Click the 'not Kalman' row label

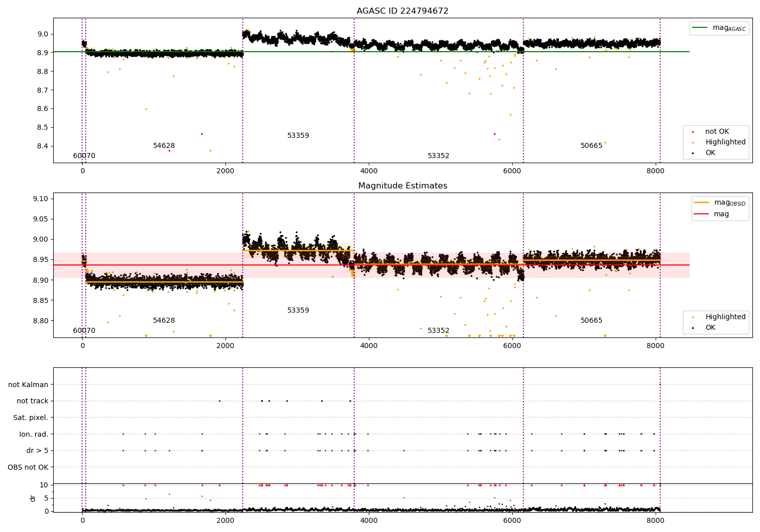[x=28, y=385]
